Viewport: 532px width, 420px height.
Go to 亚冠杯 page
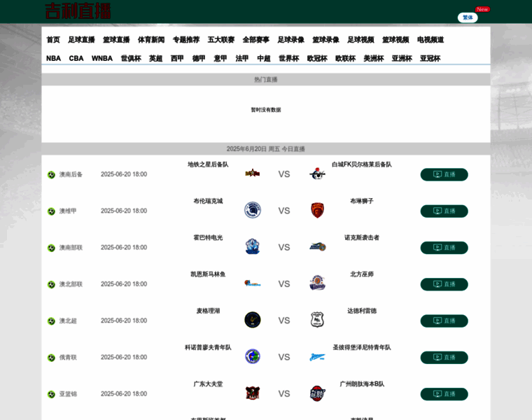pos(430,58)
